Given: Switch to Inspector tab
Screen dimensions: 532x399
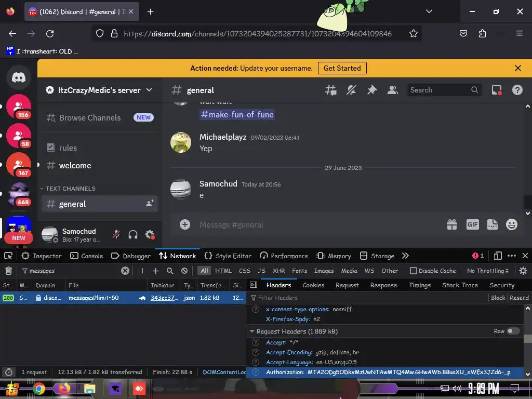Looking at the screenshot, I should tap(42, 256).
